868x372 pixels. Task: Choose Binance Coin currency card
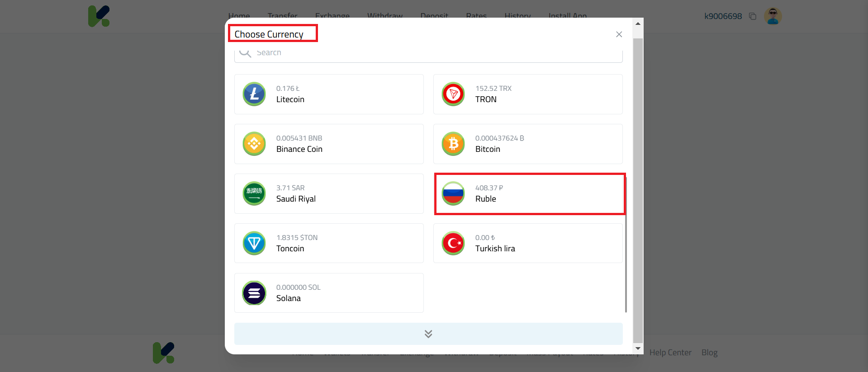tap(329, 144)
